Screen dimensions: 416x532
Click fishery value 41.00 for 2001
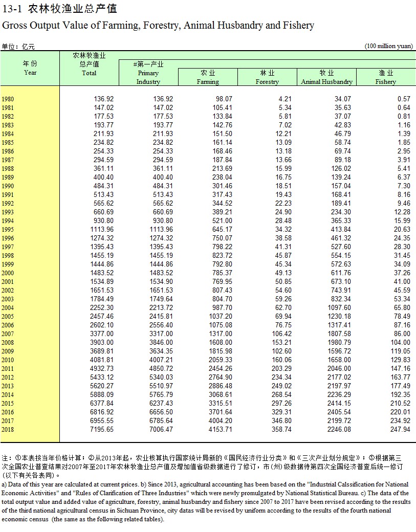402,282
